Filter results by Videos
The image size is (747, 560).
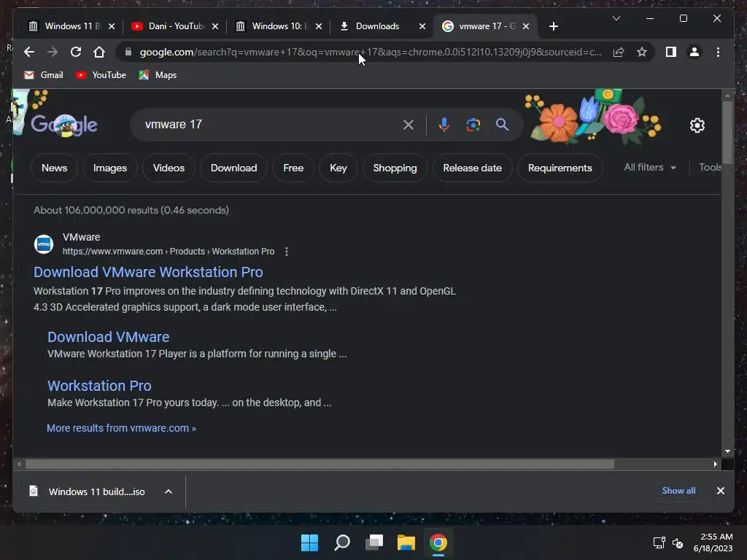coord(169,168)
